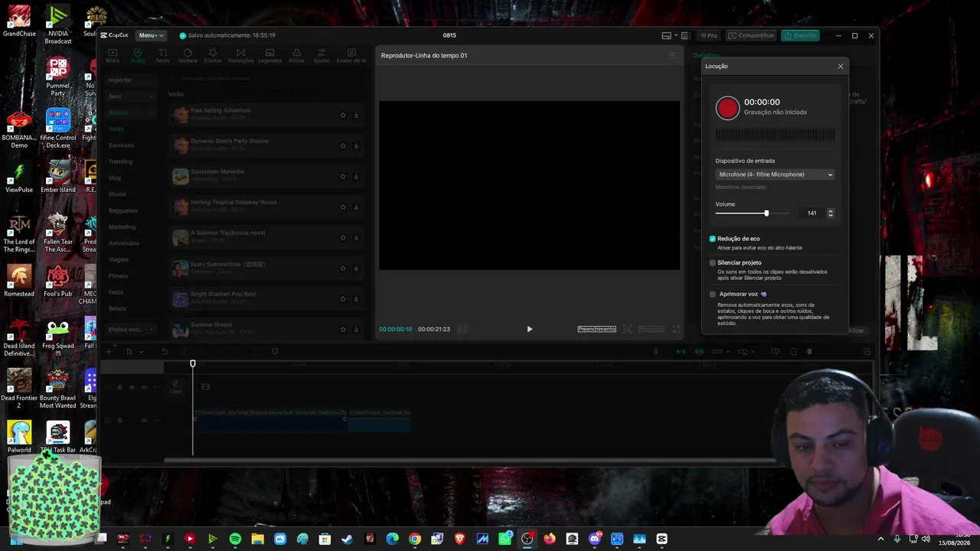The width and height of the screenshot is (980, 551).
Task: Lock the audio track on timeline
Action: point(119,420)
